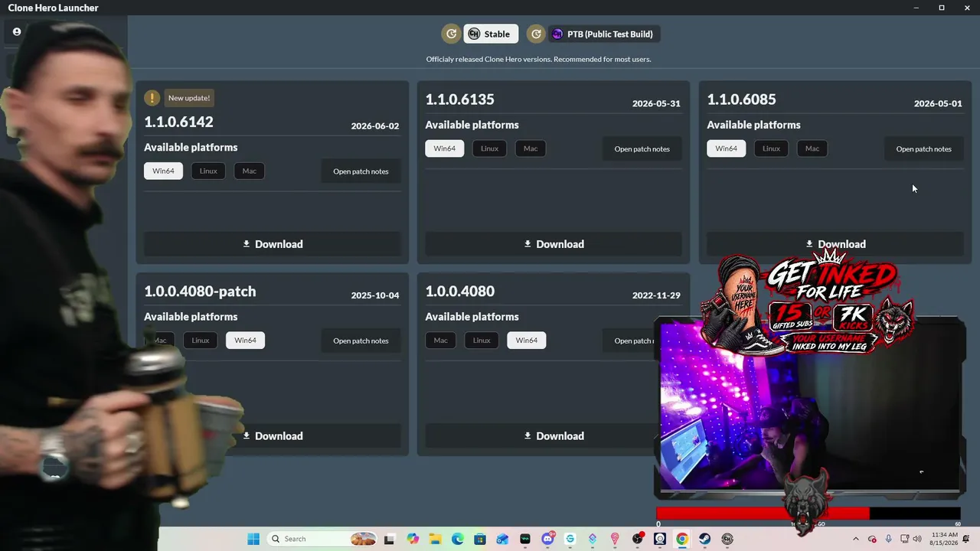The image size is (980, 551).
Task: Switch to the Stable tab
Action: tap(491, 34)
